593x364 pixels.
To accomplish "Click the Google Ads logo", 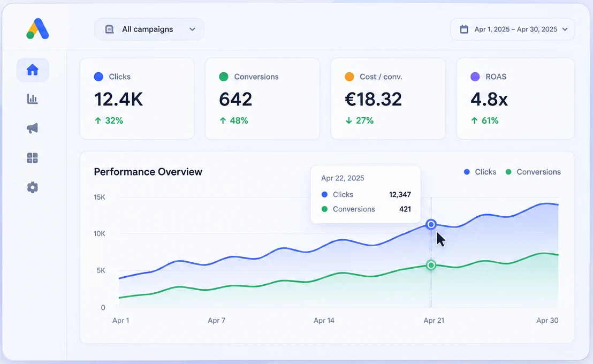I will pos(38,29).
